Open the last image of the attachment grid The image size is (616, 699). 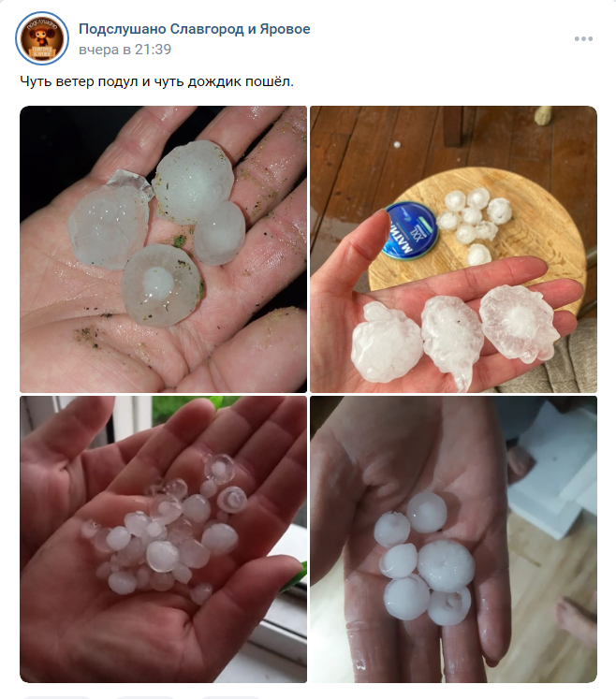point(453,539)
